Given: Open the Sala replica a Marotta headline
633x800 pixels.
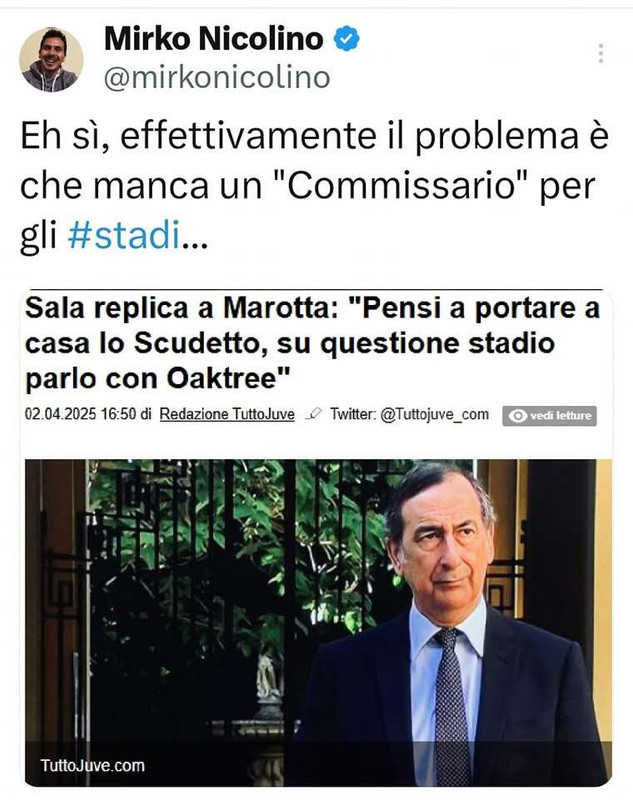Looking at the screenshot, I should click(x=312, y=343).
